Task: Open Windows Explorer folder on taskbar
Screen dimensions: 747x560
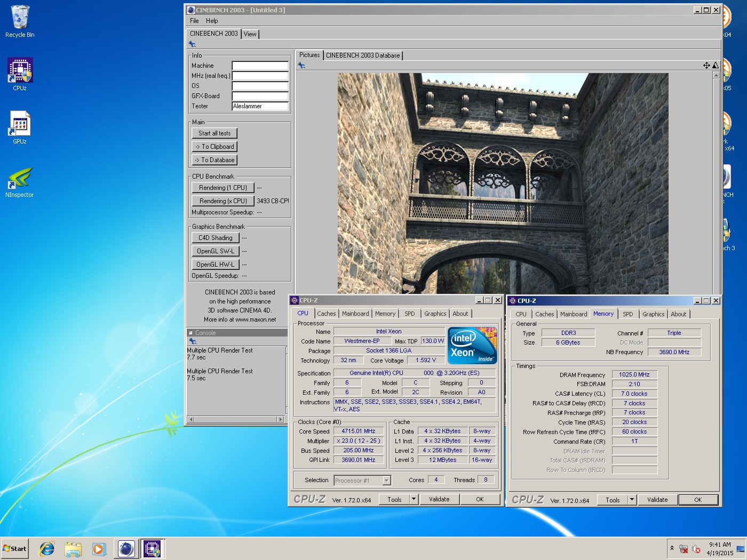Action: [x=73, y=548]
